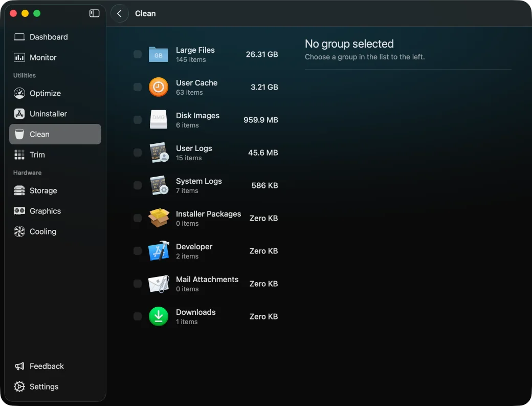Enable the User Logs checkbox
532x406 pixels.
click(138, 153)
